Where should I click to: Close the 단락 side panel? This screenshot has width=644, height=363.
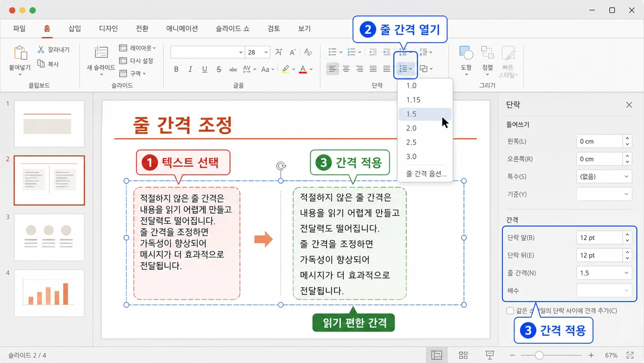(629, 105)
